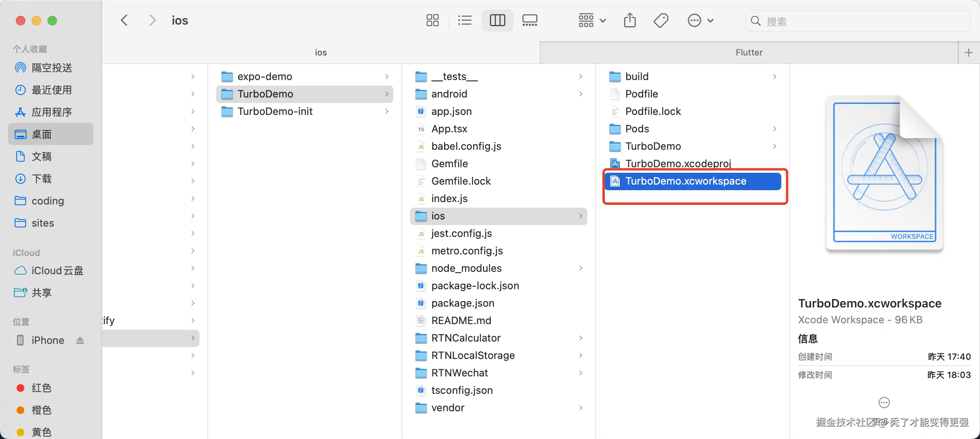The height and width of the screenshot is (439, 980).
Task: Select the 红色 red tag
Action: coord(51,388)
